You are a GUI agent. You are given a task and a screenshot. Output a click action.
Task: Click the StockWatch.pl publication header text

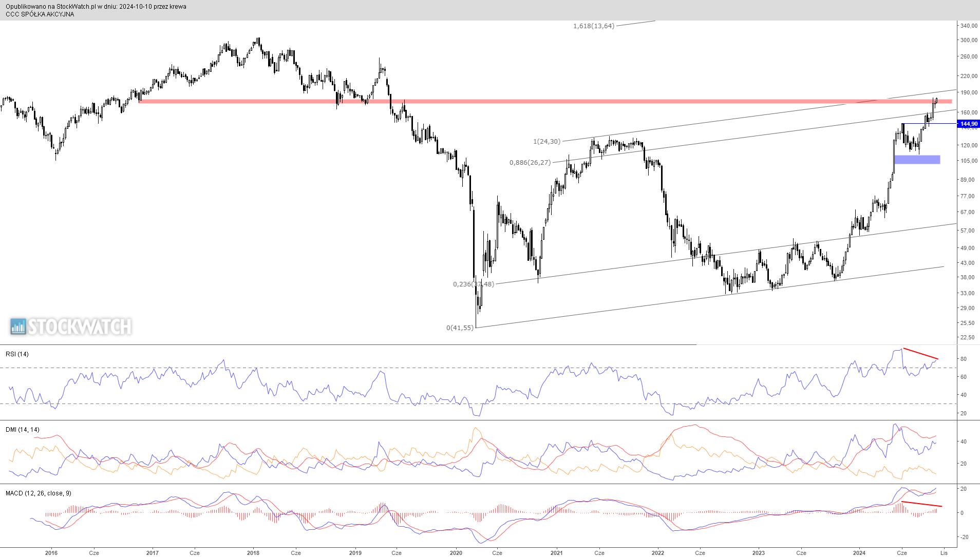coord(96,7)
